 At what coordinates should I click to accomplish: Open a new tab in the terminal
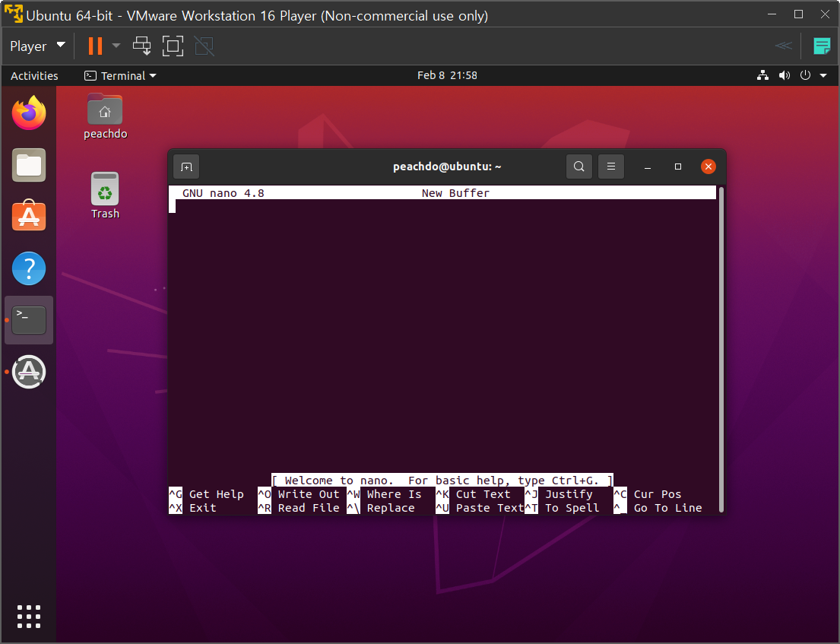pyautogui.click(x=186, y=167)
